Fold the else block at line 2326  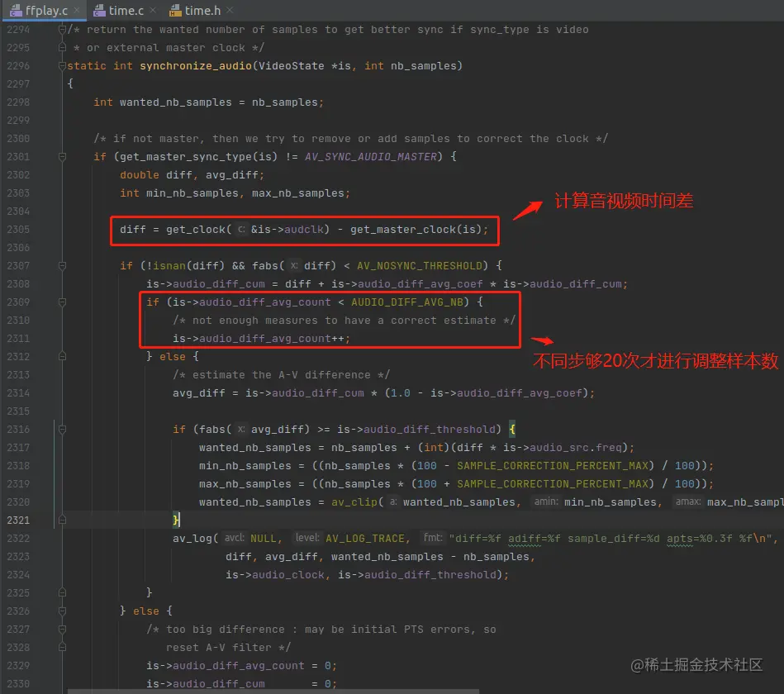(62, 611)
